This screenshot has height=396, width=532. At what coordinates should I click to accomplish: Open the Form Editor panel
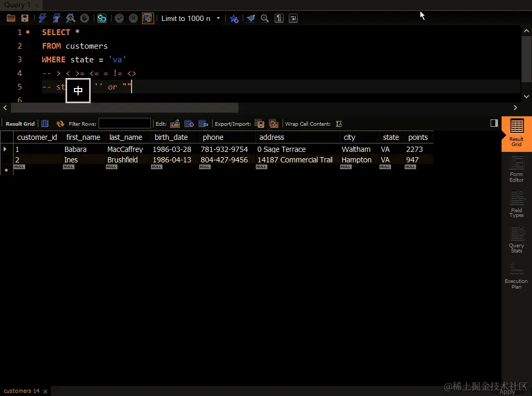click(516, 169)
